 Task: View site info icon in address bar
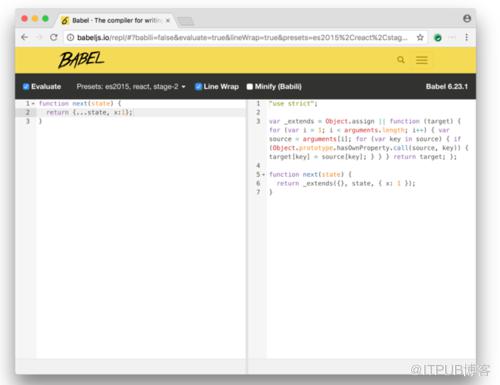pyautogui.click(x=70, y=38)
